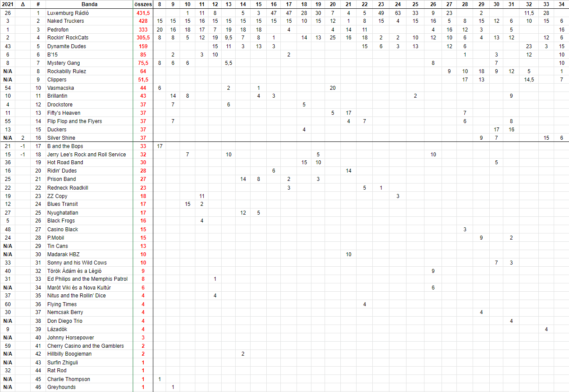The height and width of the screenshot is (392, 569).
Task: Select the Greyhounds band name cell
Action: (61, 387)
